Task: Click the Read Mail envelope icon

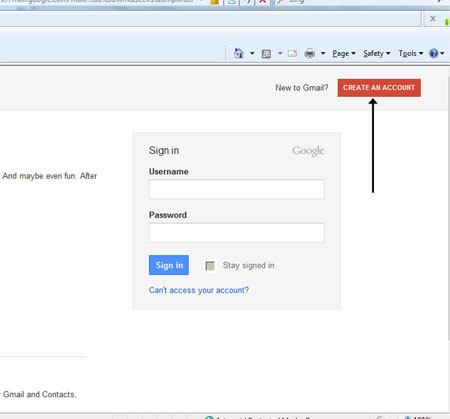Action: [292, 53]
